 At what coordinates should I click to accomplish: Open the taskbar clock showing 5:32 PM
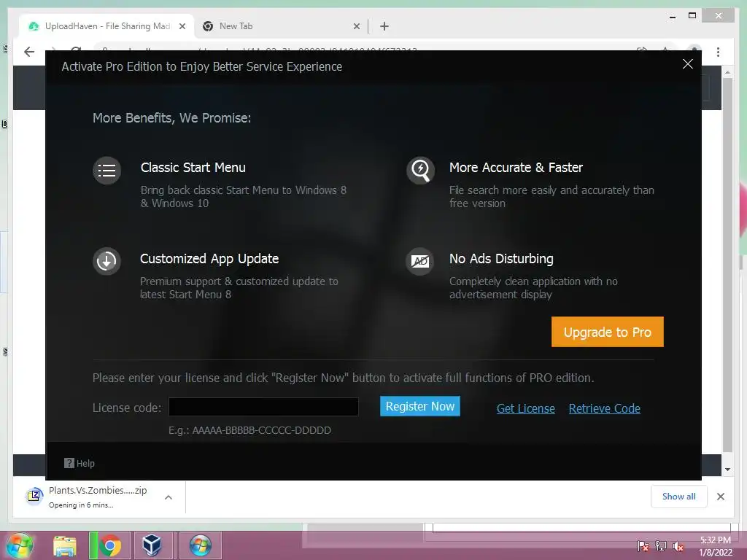(715, 546)
